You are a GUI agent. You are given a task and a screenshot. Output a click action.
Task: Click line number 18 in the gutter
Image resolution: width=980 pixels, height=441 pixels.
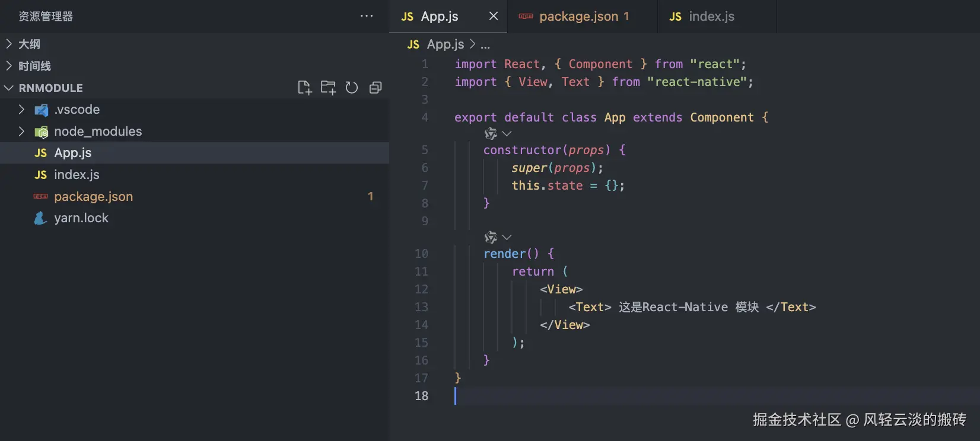pyautogui.click(x=421, y=396)
